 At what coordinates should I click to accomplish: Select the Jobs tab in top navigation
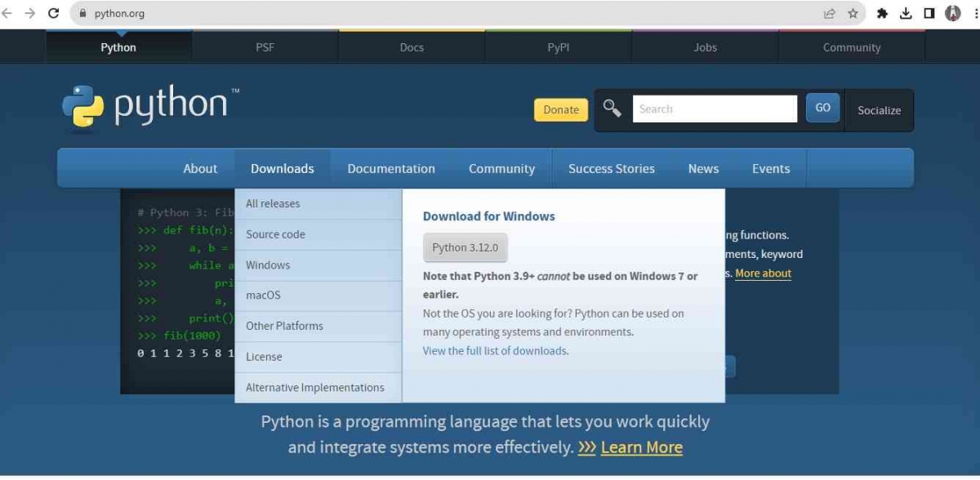coord(704,47)
